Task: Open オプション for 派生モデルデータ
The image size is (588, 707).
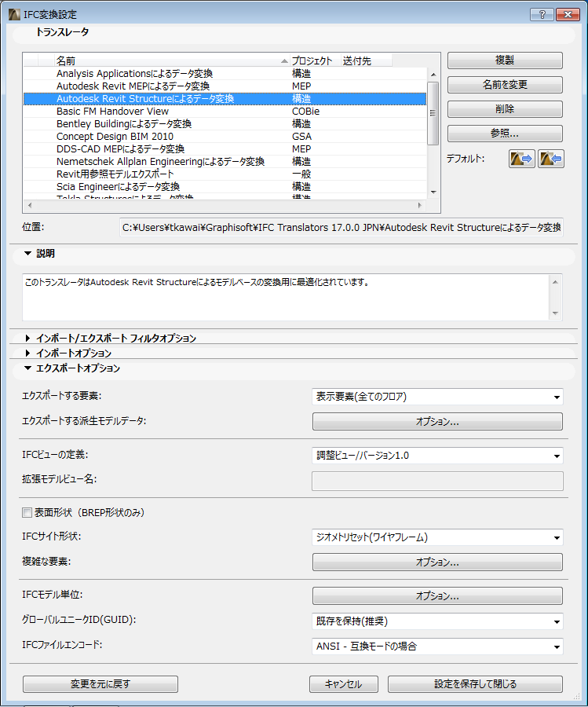Action: [x=437, y=422]
